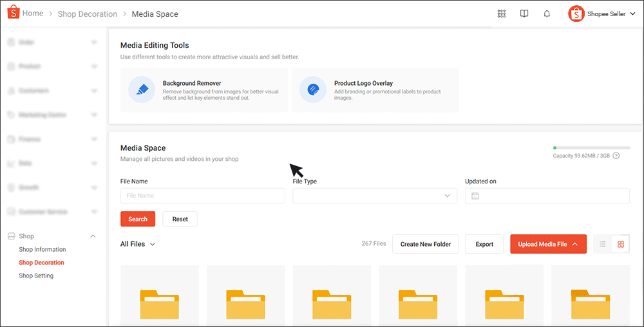Click the Shopee logo in header
Image resolution: width=644 pixels, height=327 pixels.
pyautogui.click(x=12, y=14)
